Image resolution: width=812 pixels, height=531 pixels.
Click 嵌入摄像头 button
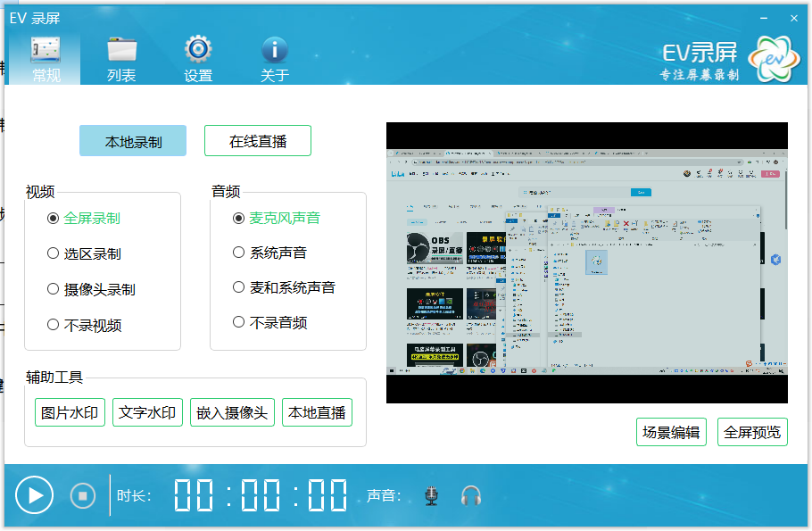(x=232, y=413)
